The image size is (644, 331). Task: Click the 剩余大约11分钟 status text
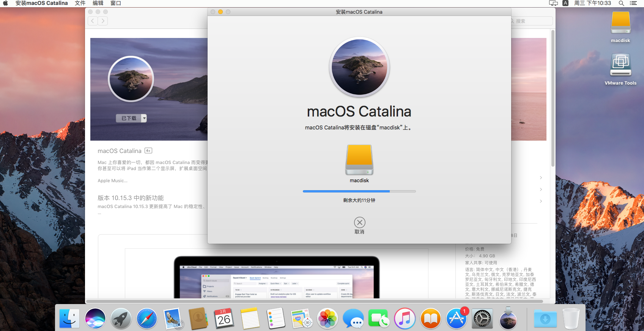359,200
